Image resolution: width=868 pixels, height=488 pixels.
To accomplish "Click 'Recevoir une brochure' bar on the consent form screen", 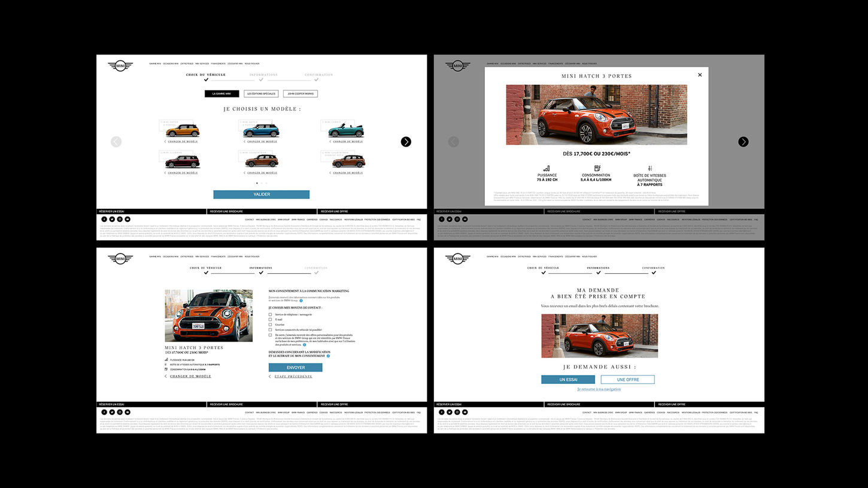I will point(262,404).
